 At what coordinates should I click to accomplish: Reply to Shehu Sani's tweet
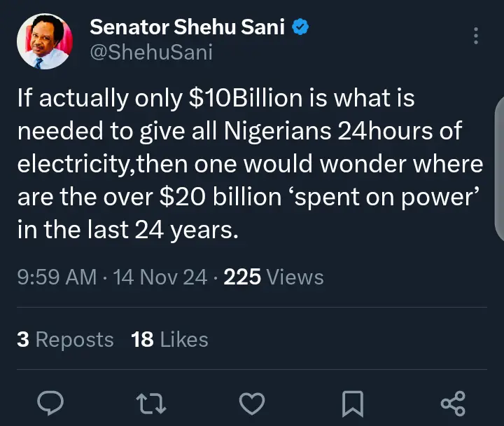50,402
